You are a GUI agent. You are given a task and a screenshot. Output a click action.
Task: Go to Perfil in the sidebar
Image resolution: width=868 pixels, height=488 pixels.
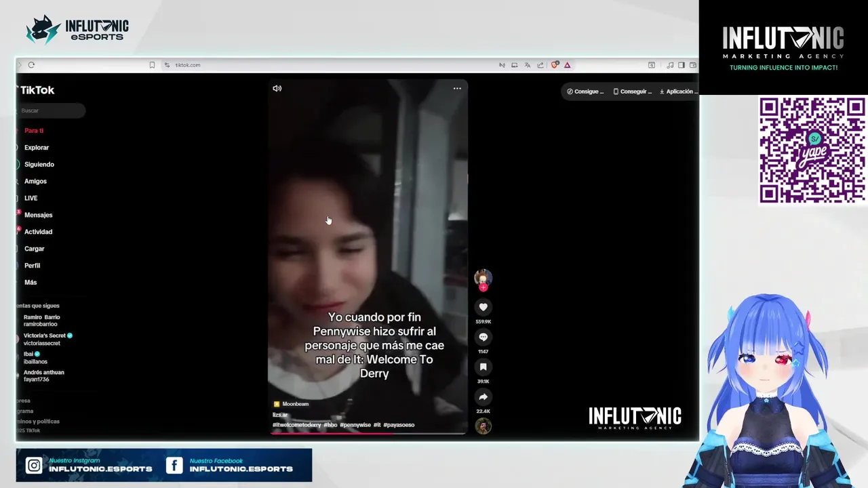coord(32,266)
